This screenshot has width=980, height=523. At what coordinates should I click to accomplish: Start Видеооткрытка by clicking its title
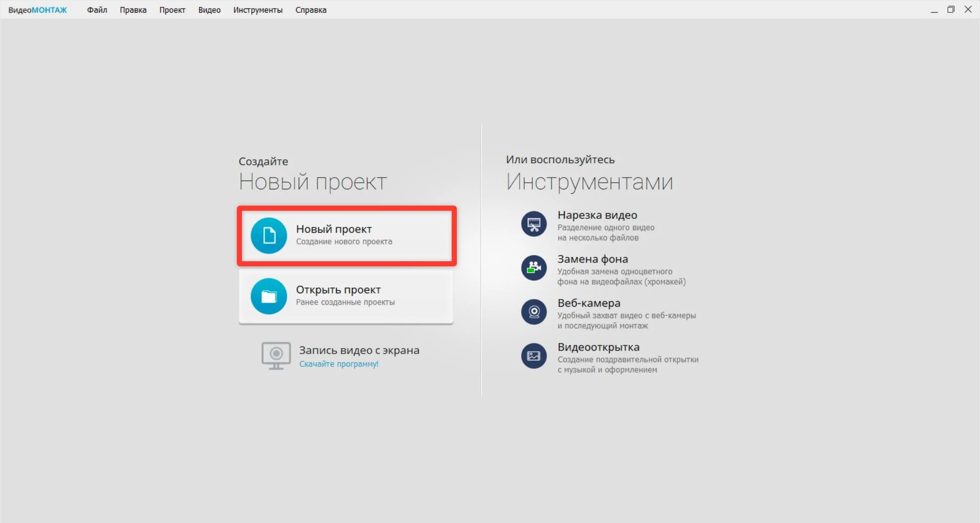598,347
